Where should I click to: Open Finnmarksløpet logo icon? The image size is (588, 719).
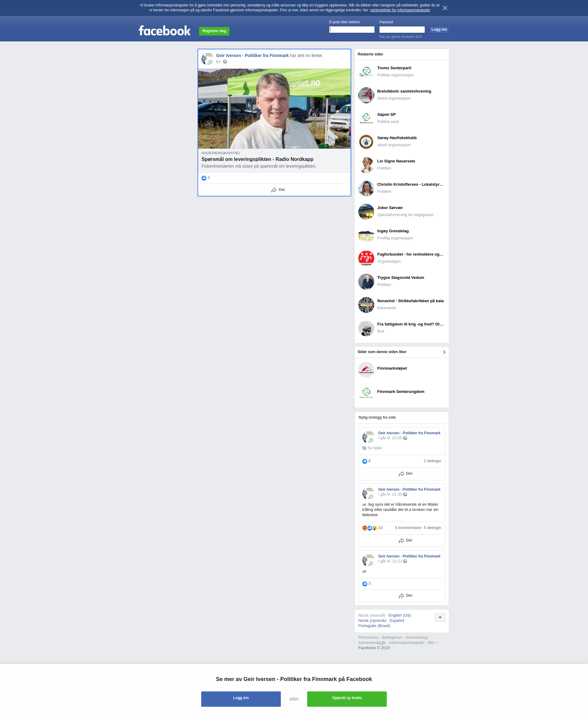(x=366, y=370)
